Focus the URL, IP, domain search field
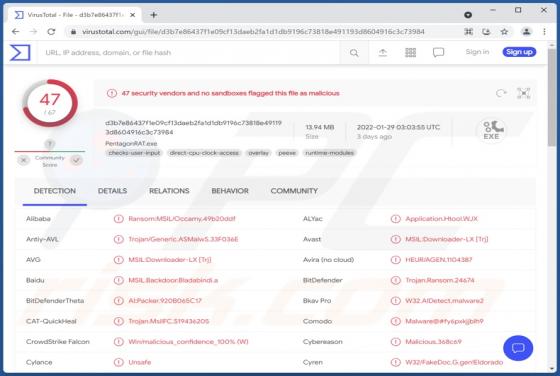This screenshot has width=560, height=376. [x=189, y=53]
